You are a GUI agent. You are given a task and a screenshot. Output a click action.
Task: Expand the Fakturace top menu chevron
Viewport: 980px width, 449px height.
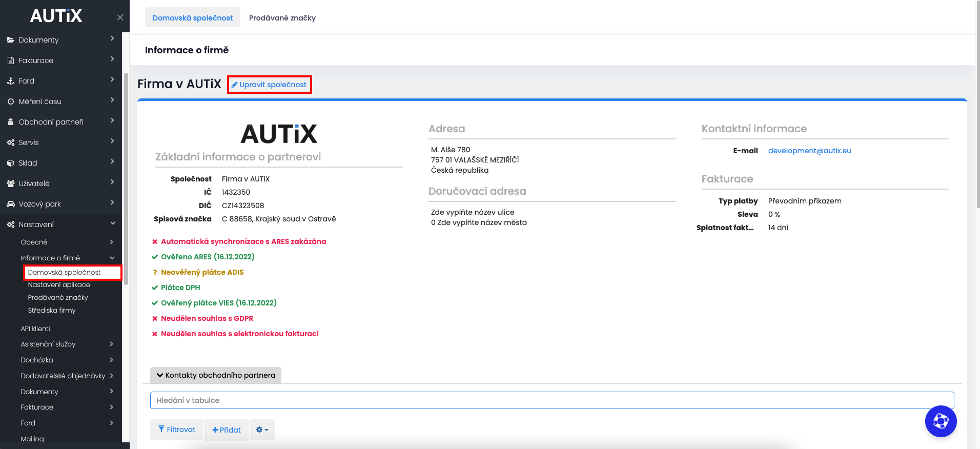112,59
